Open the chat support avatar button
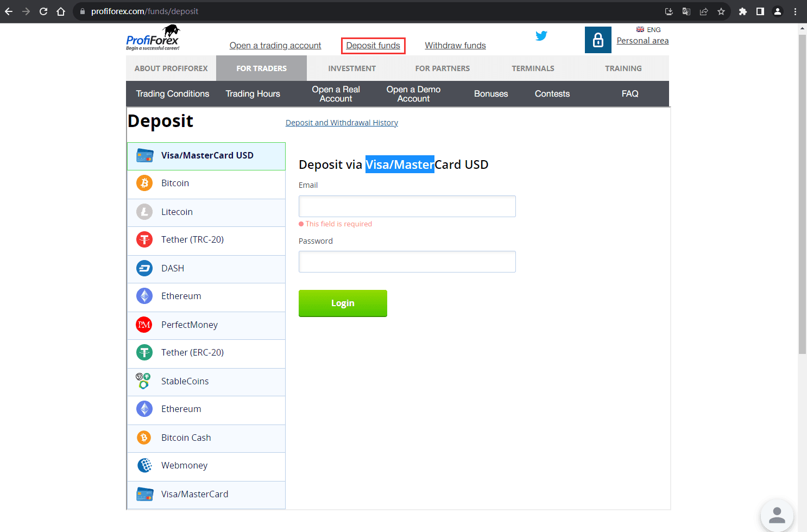The height and width of the screenshot is (532, 807). [777, 516]
